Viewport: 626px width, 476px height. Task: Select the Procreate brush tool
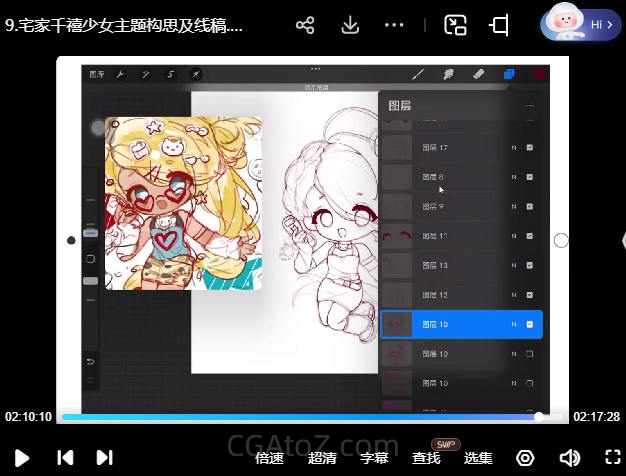[418, 74]
